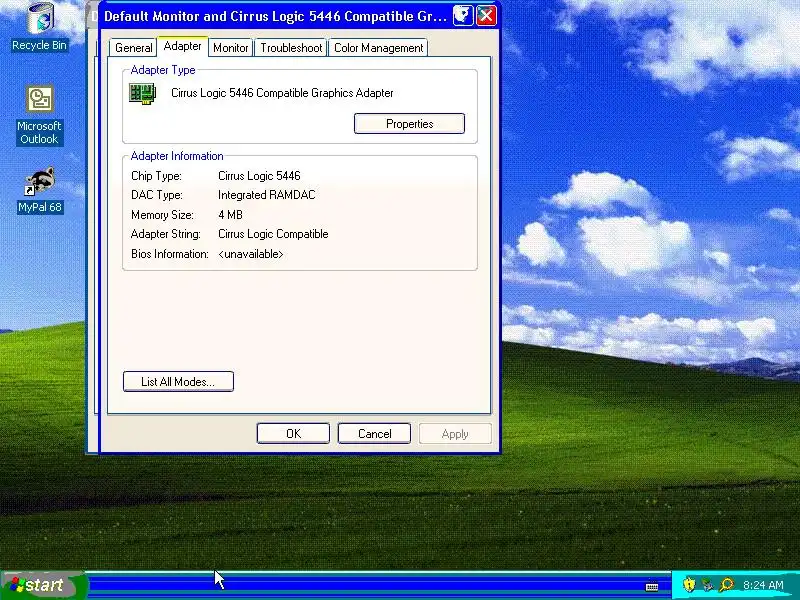Click the yellow magnifier tray icon
The width and height of the screenshot is (800, 600).
pyautogui.click(x=726, y=584)
